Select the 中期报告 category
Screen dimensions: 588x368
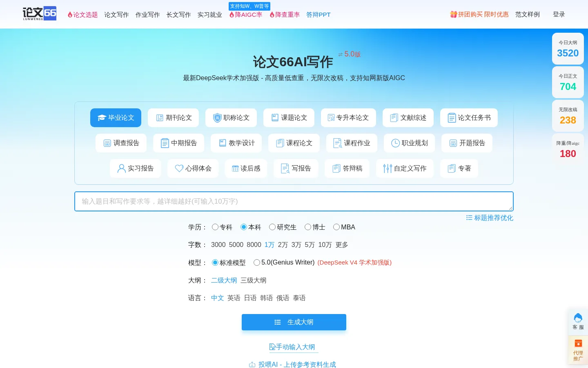tap(178, 143)
